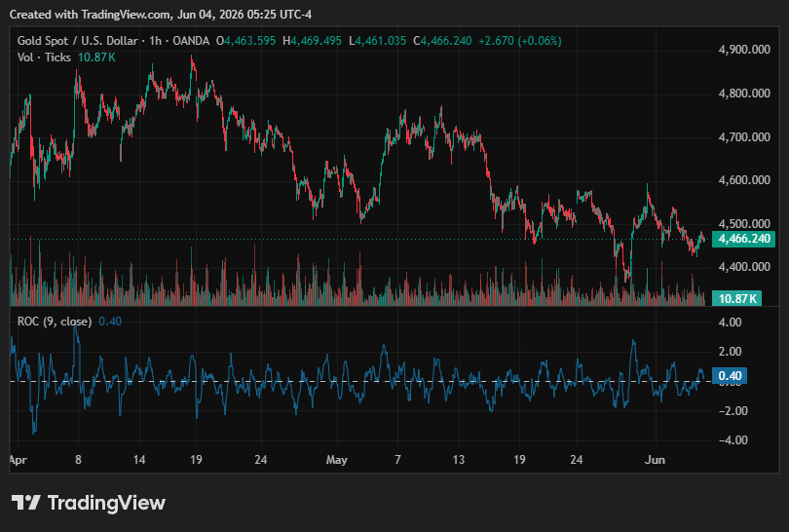
Task: Click the Vol · Ticks indicator label
Action: tap(44, 57)
